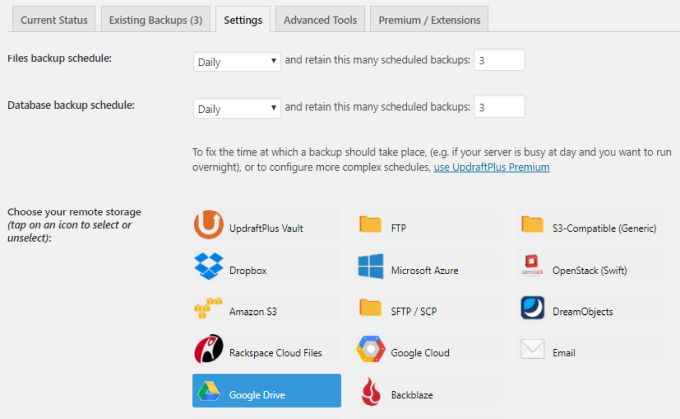
Task: Focus the database retained backups number field
Action: tap(499, 107)
